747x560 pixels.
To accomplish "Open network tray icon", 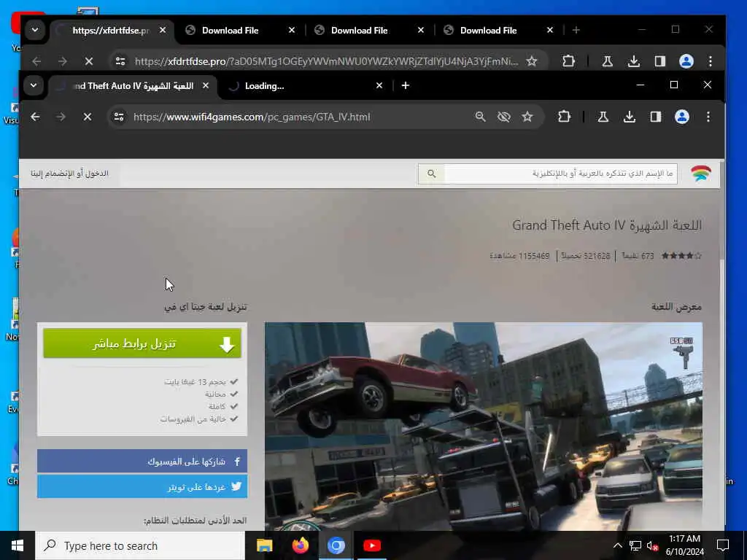I will click(635, 545).
